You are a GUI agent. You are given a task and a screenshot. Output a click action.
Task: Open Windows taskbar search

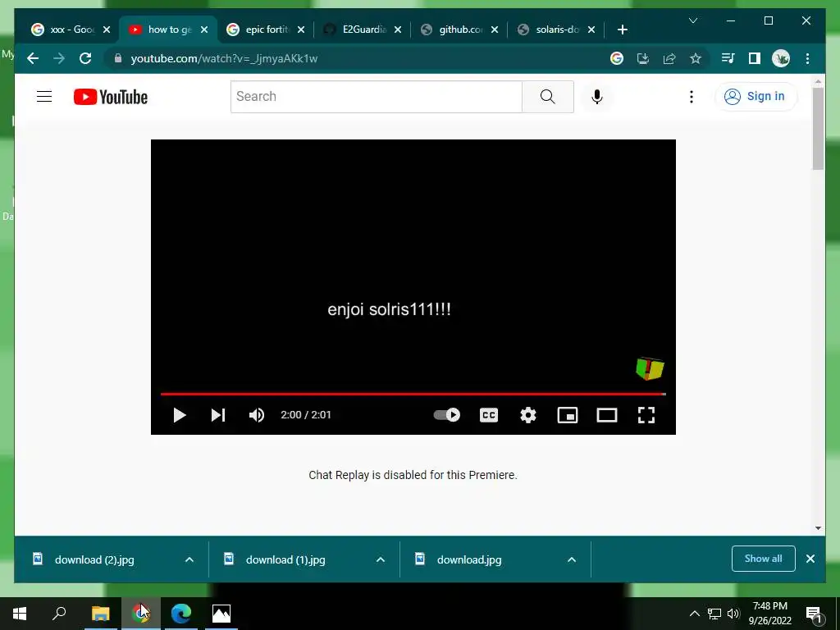pyautogui.click(x=59, y=614)
